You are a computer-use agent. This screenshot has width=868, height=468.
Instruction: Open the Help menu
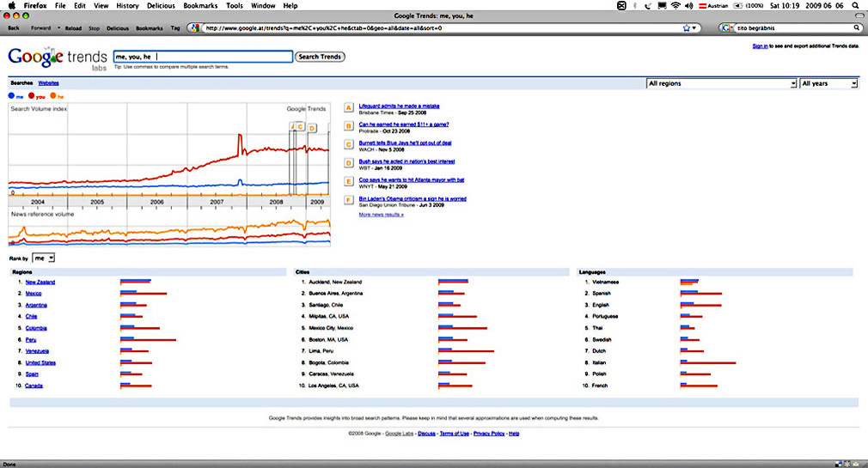(x=290, y=5)
